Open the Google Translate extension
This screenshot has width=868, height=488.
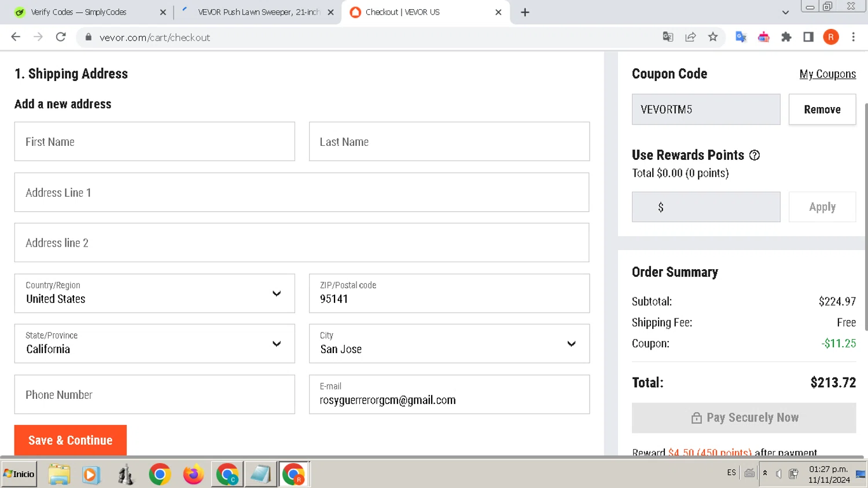pos(741,37)
